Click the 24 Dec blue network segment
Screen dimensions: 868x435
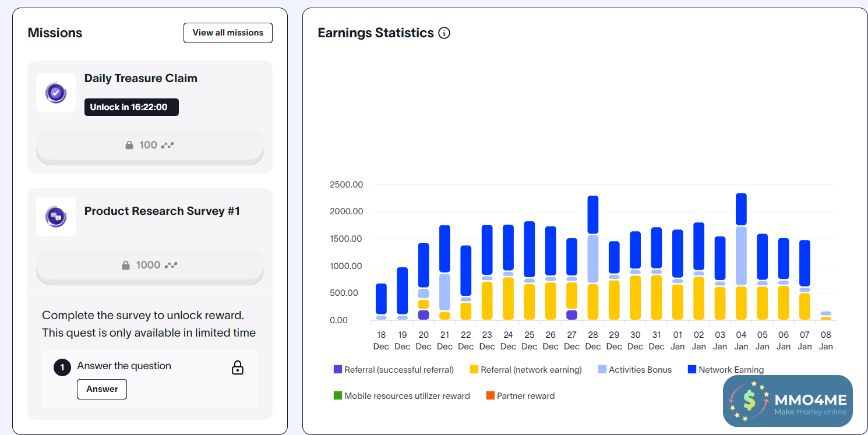(x=508, y=247)
